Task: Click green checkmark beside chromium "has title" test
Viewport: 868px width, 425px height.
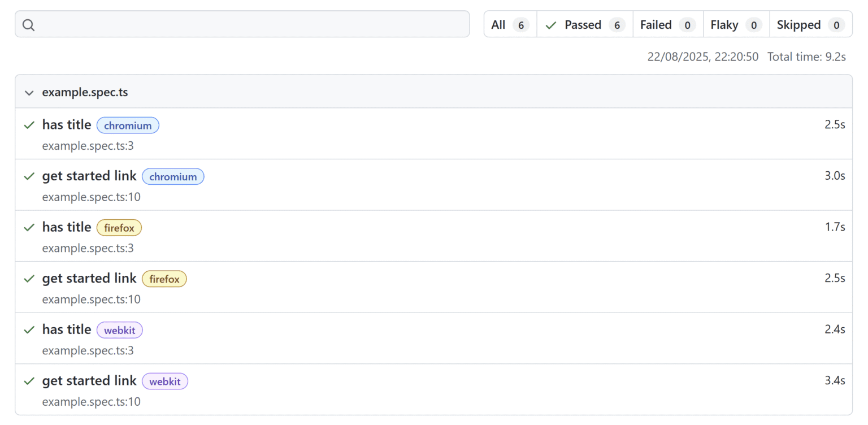Action: 29,125
